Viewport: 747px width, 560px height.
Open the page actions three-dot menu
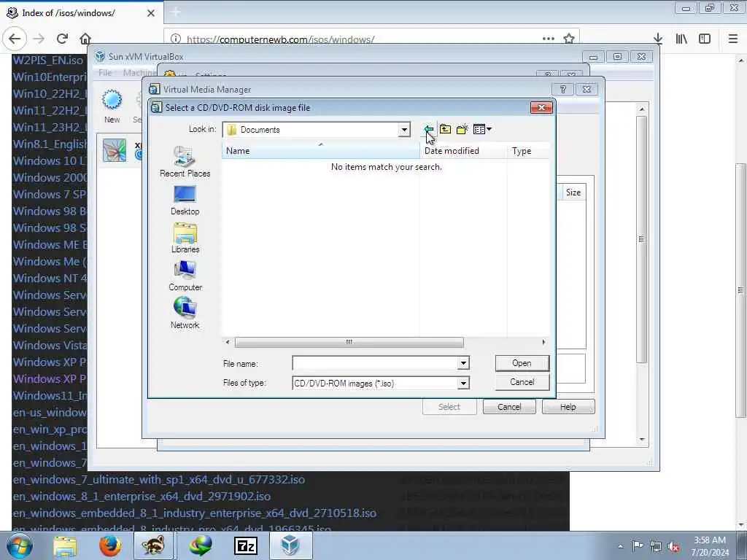tap(549, 39)
